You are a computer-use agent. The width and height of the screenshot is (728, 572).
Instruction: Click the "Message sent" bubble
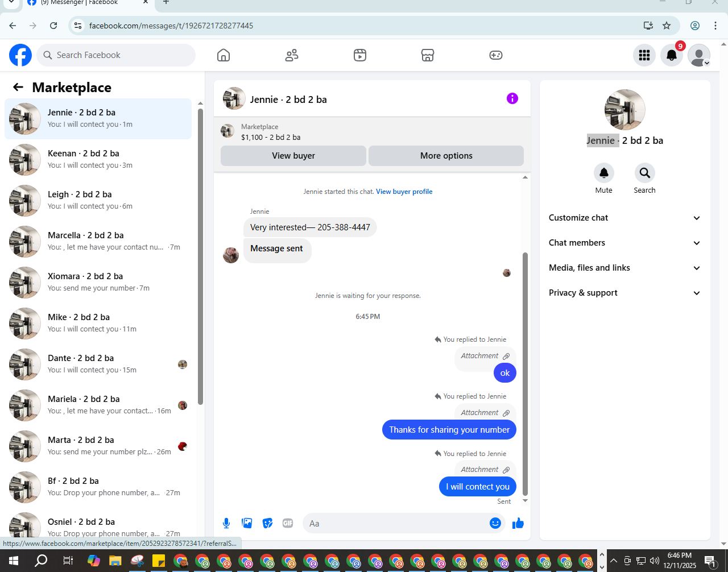277,251
